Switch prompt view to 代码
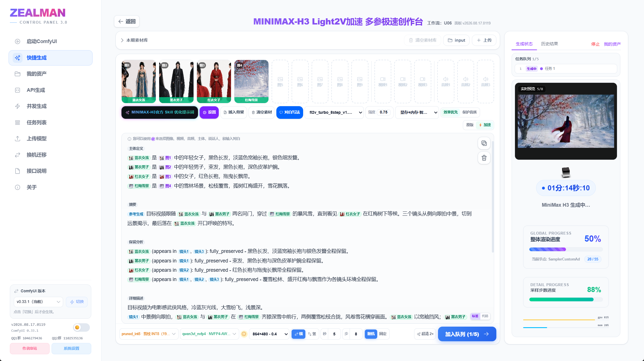Screen dimensions: 644x361 click(x=485, y=316)
